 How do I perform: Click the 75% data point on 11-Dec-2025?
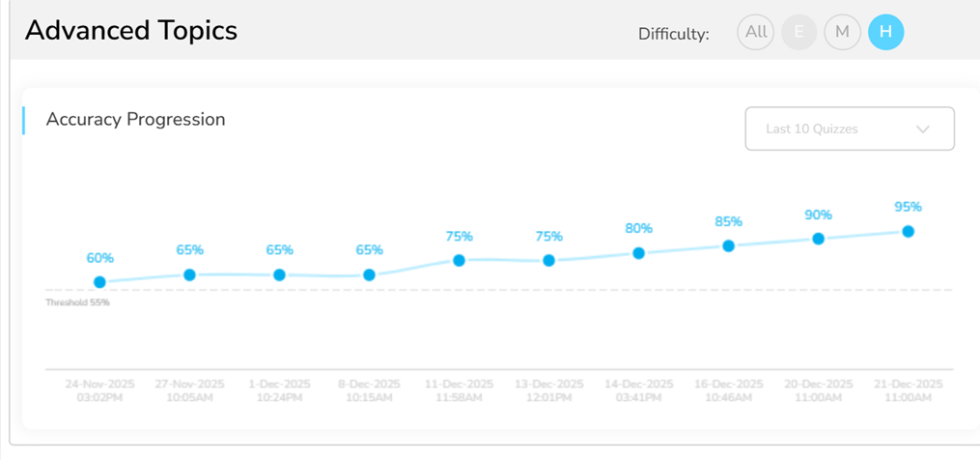coord(460,260)
